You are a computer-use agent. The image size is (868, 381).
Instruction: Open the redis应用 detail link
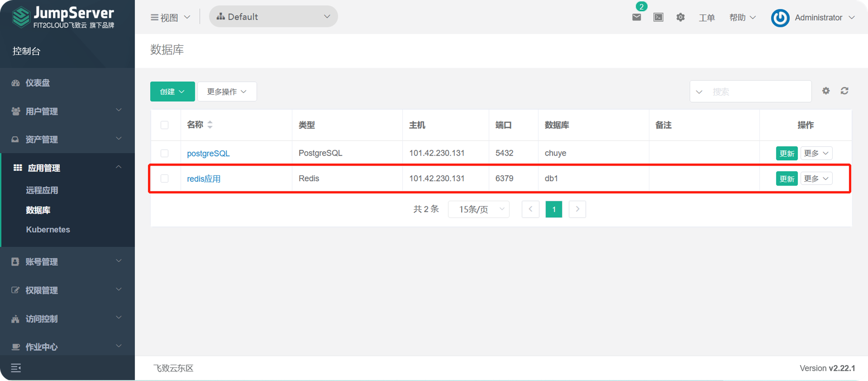[x=203, y=178]
